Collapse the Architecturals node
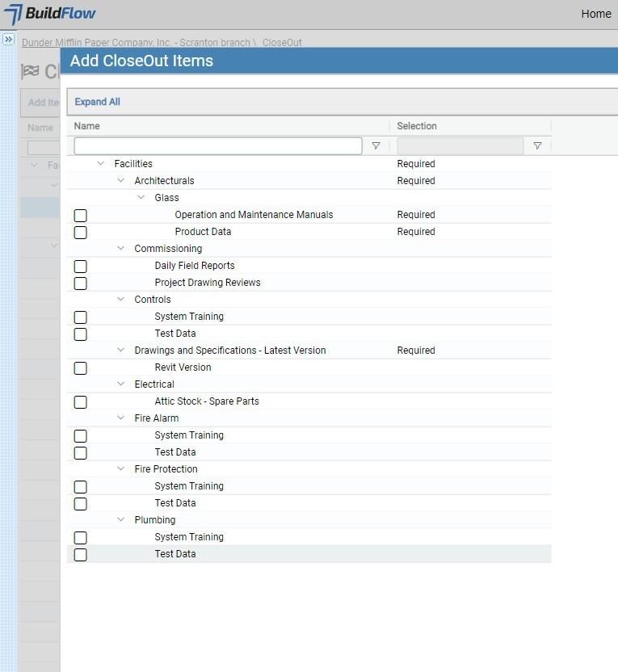 [x=121, y=180]
